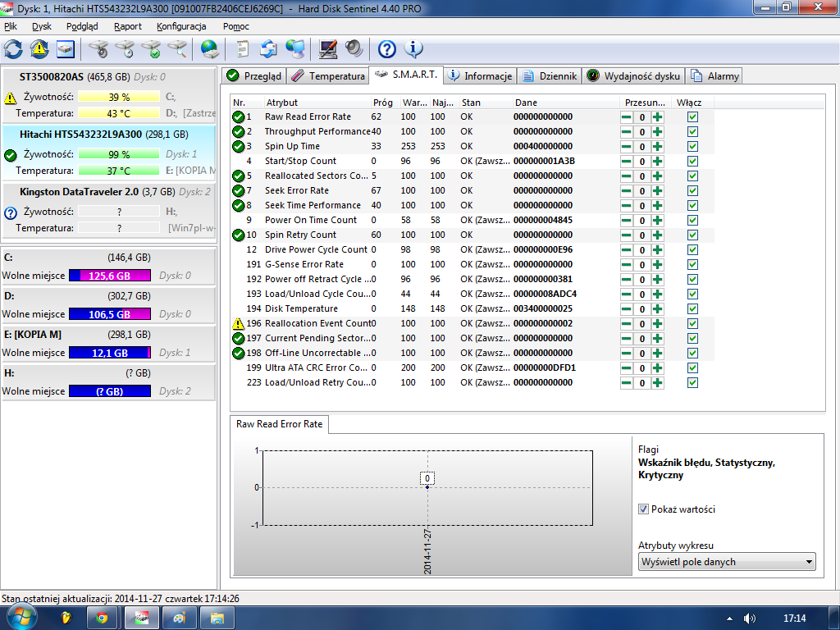Open the Wyświetl pole danych dropdown

(x=727, y=562)
